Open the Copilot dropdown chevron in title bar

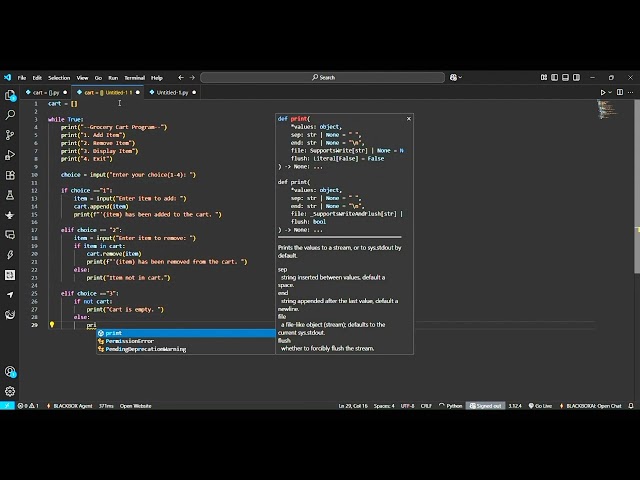point(460,77)
